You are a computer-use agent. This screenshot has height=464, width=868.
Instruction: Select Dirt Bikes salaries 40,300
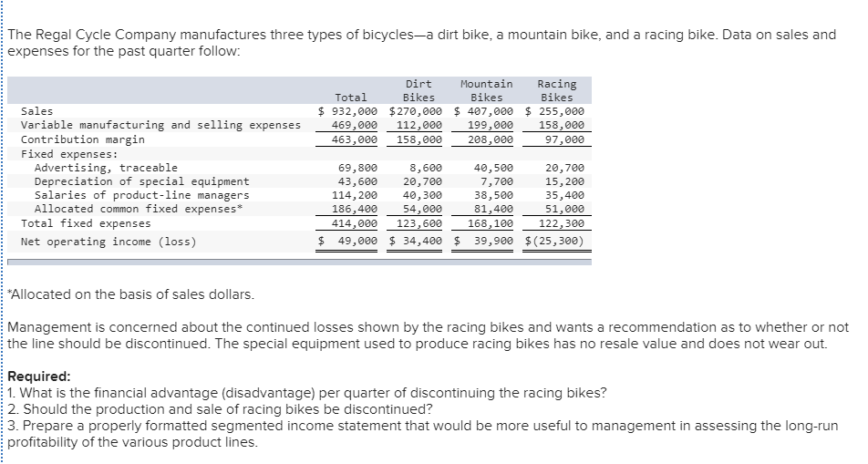coord(422,195)
